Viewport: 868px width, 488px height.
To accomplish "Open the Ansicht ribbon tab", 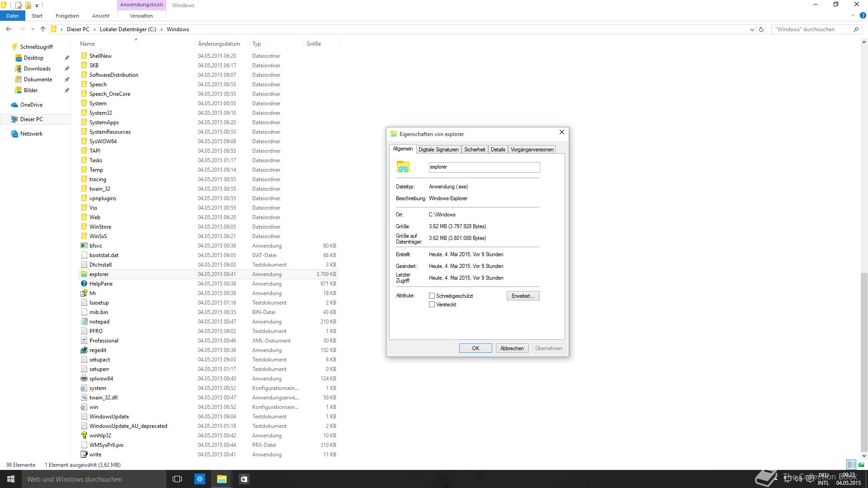I will coord(101,16).
